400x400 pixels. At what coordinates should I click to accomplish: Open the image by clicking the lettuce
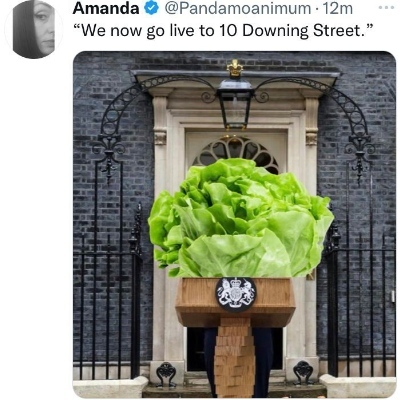click(241, 218)
